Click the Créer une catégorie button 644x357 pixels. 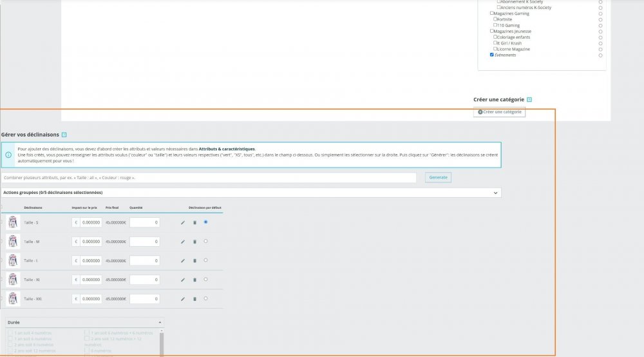[499, 111]
